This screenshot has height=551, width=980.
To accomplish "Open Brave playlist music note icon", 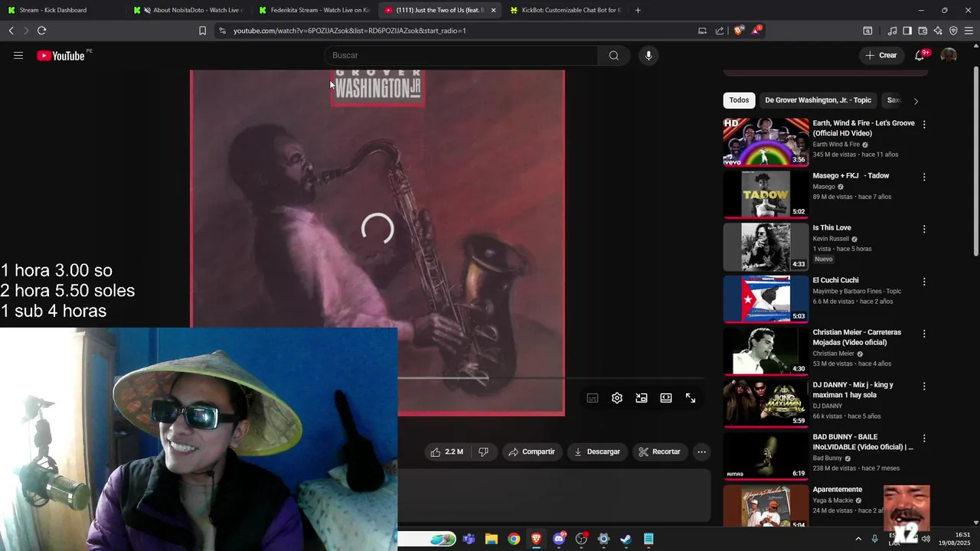I will (892, 31).
